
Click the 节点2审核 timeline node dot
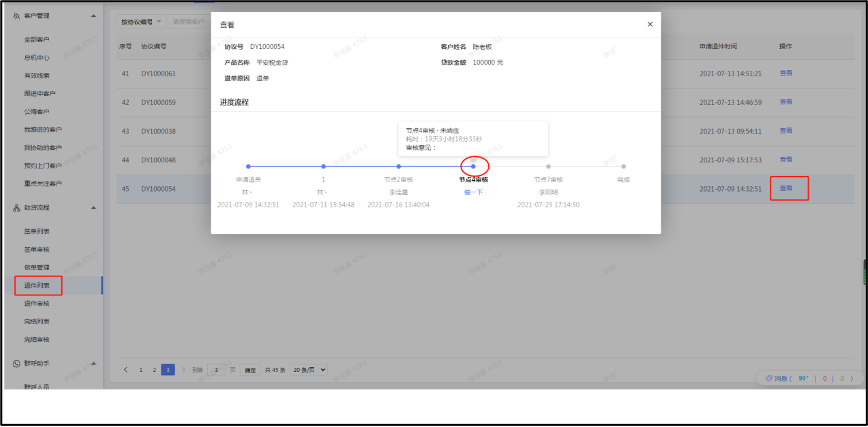pyautogui.click(x=399, y=166)
